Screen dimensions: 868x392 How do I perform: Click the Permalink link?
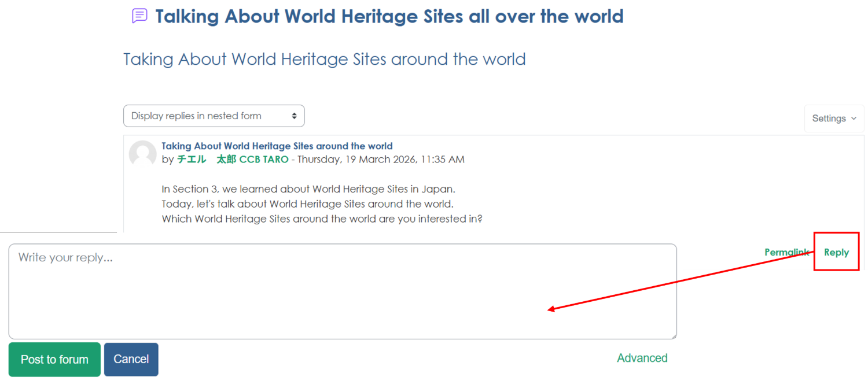pos(786,252)
